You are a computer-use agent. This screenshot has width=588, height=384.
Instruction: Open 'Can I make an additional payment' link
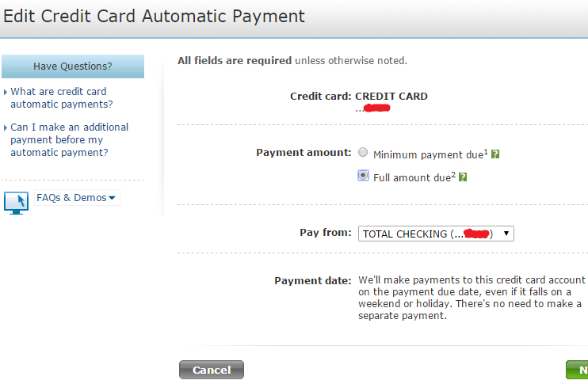pyautogui.click(x=69, y=139)
